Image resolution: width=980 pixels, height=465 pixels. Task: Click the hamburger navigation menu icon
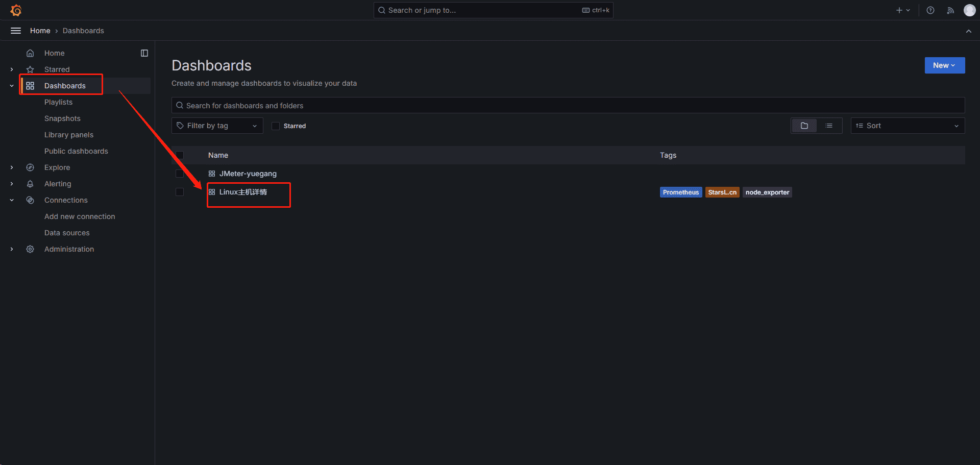[x=15, y=30]
